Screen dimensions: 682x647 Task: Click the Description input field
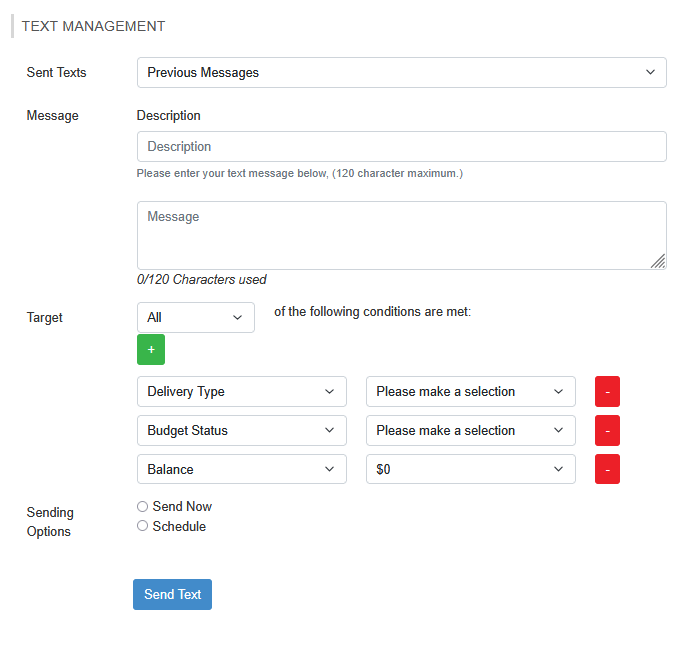[x=401, y=147]
